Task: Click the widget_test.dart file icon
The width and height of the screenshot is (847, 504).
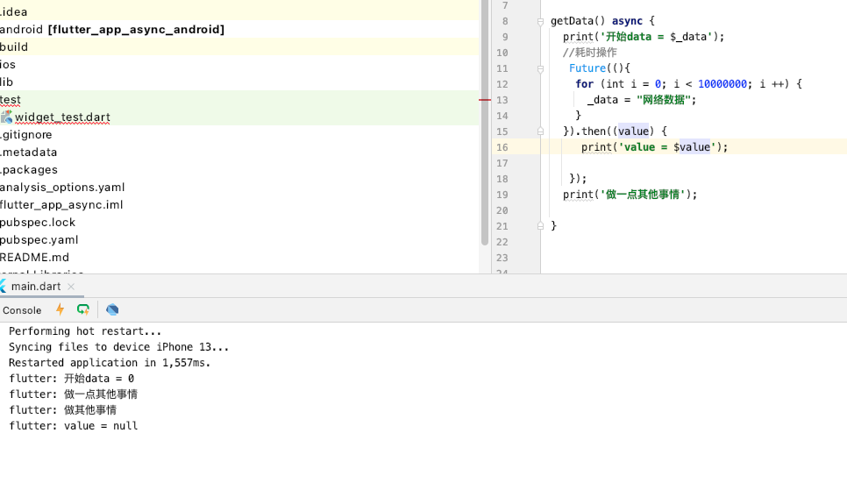Action: [x=6, y=117]
